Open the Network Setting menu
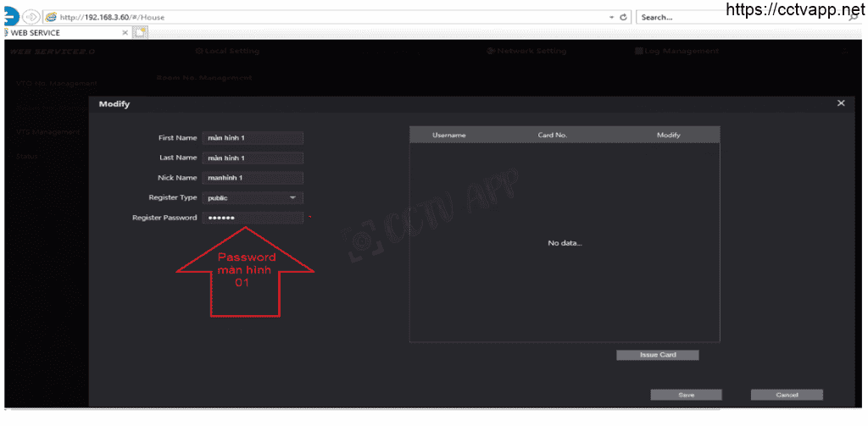The width and height of the screenshot is (868, 426). pos(526,51)
